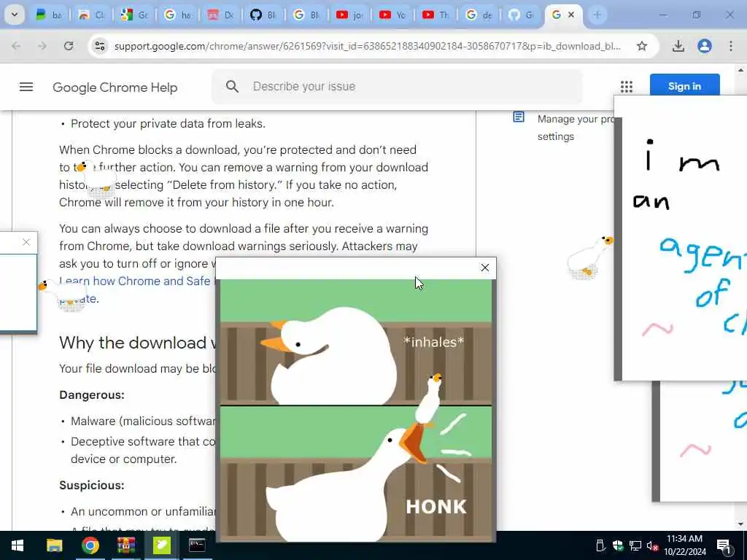
Task: Open the Help main menu hamburger
Action: 26,87
